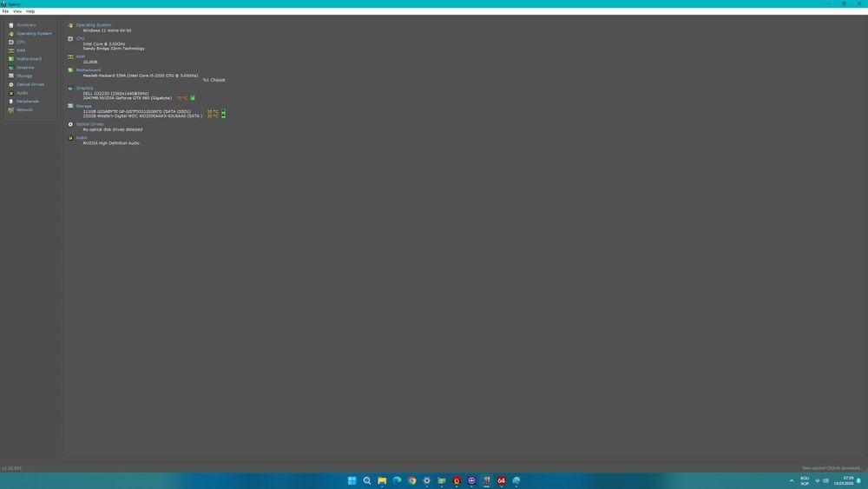This screenshot has height=489, width=868.
Task: Open File Explorer from the taskbar
Action: coord(382,480)
